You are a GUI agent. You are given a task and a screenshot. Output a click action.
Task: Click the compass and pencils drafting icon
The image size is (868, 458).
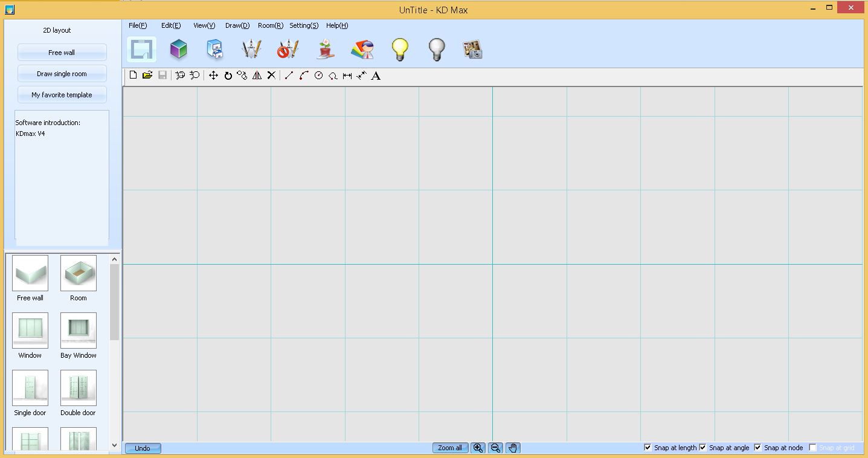[x=251, y=50]
